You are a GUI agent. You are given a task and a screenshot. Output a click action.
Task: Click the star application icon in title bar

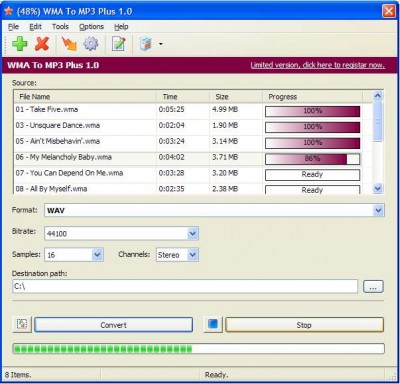pos(8,11)
